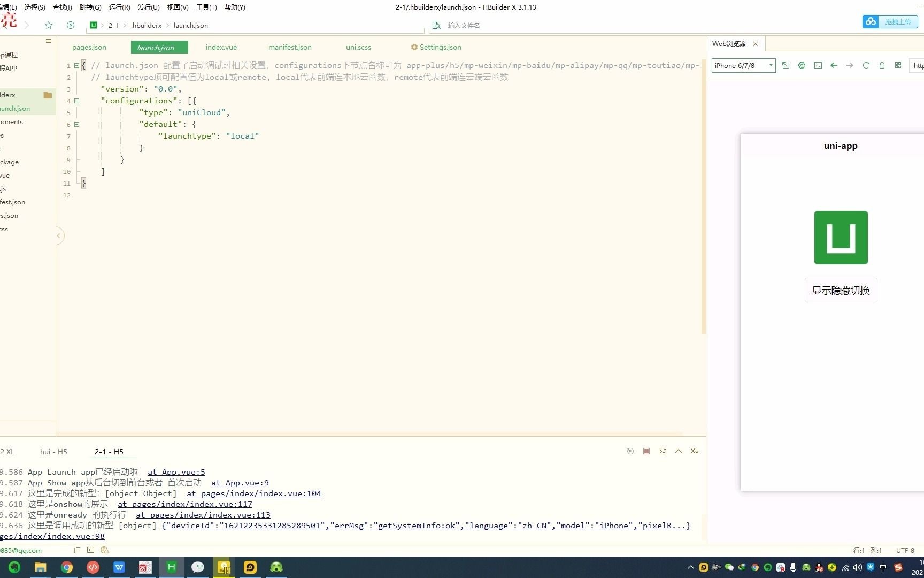
Task: Switch console to hui - H5 tab
Action: click(53, 452)
